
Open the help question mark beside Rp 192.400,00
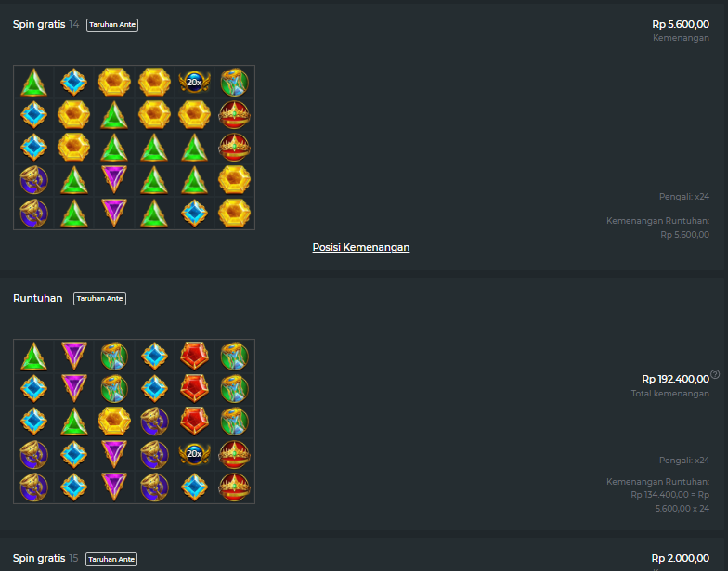715,374
